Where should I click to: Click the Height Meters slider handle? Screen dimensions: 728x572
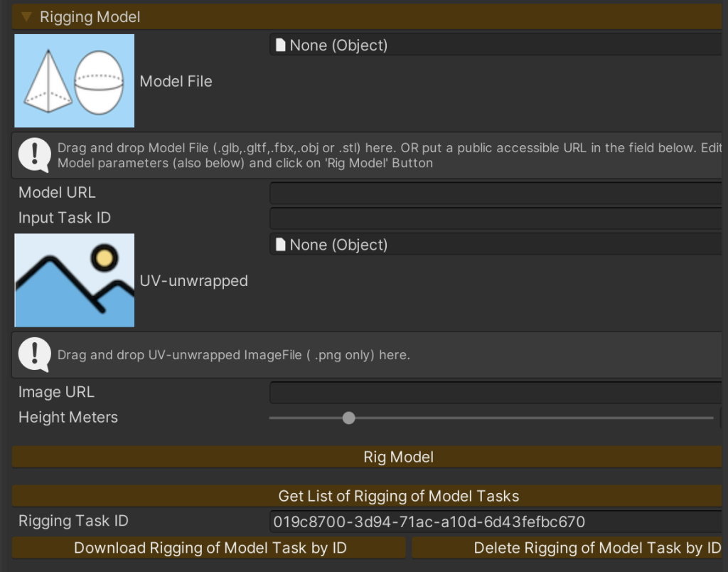pyautogui.click(x=348, y=418)
